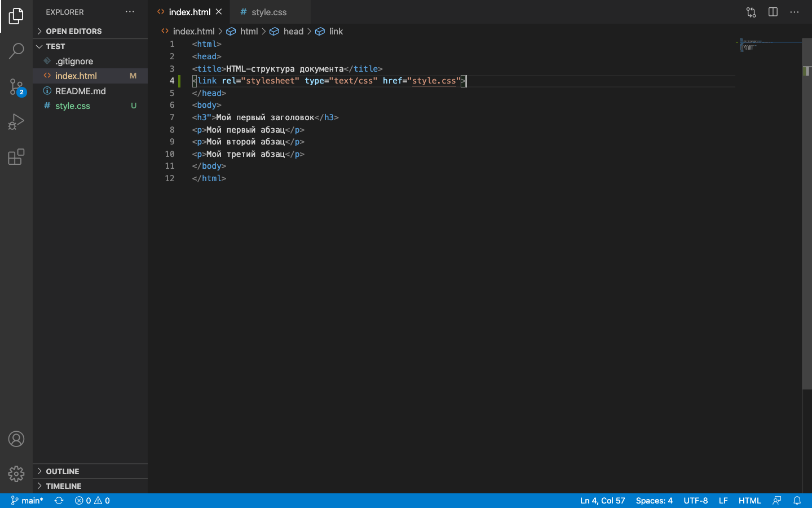Expand the Timeline panel
Image resolution: width=812 pixels, height=508 pixels.
[63, 486]
